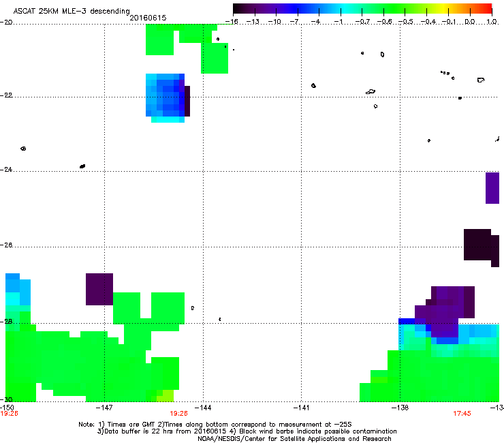The width and height of the screenshot is (504, 443).
Task: Click the -0.7 label on the color scale
Action: coord(362,22)
